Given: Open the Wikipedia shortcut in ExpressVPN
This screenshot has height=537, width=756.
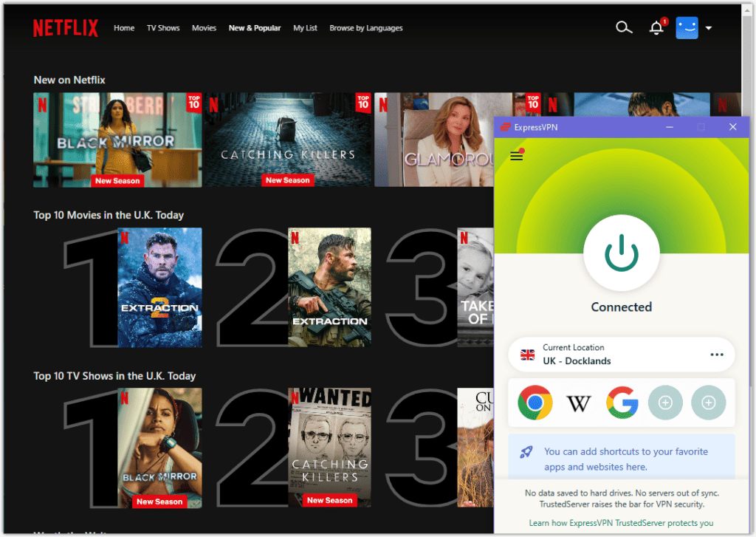Looking at the screenshot, I should pos(578,403).
